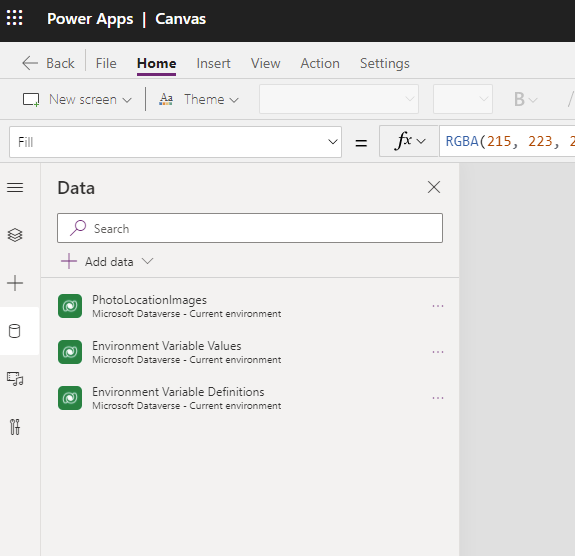Open the Advanced tools icon in sidebar
Viewport: 575px width, 556px height.
click(15, 427)
